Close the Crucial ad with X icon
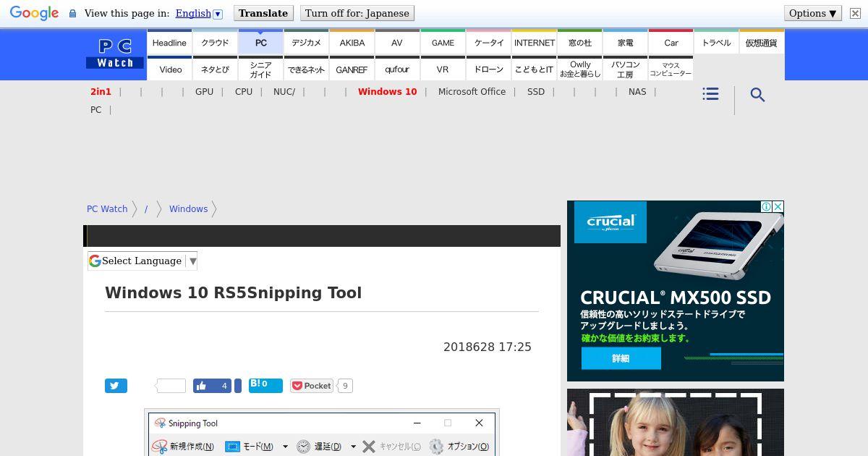Image resolution: width=868 pixels, height=456 pixels. click(778, 206)
